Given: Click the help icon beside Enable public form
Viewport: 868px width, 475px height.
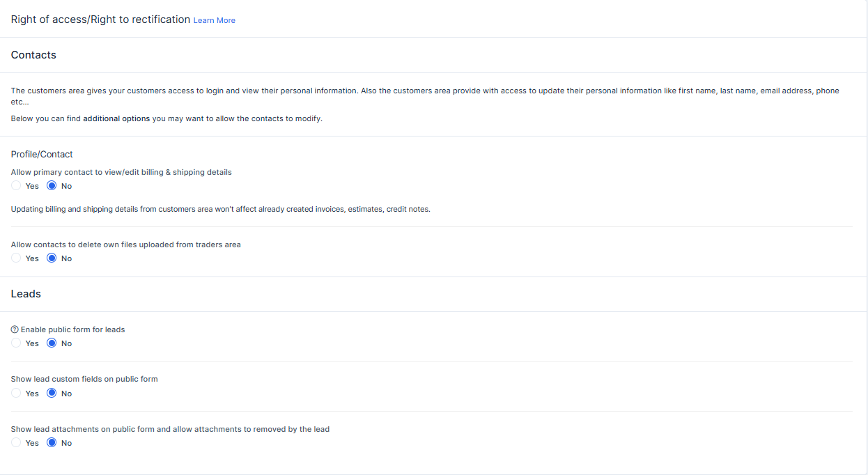Looking at the screenshot, I should [15, 329].
